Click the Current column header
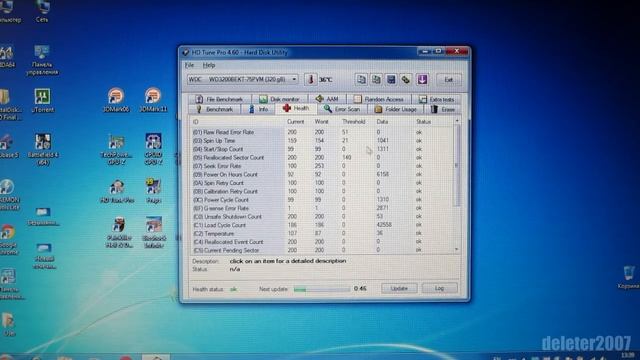The image size is (640, 360). click(x=296, y=122)
